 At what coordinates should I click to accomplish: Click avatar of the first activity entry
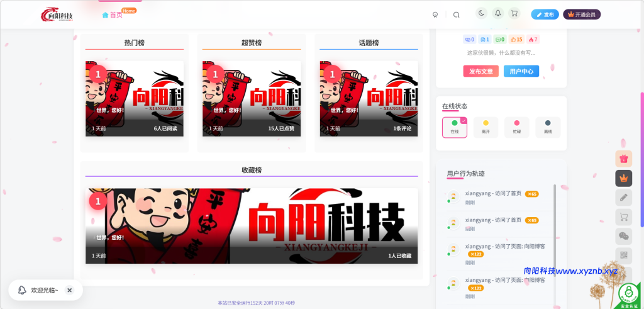pyautogui.click(x=453, y=196)
